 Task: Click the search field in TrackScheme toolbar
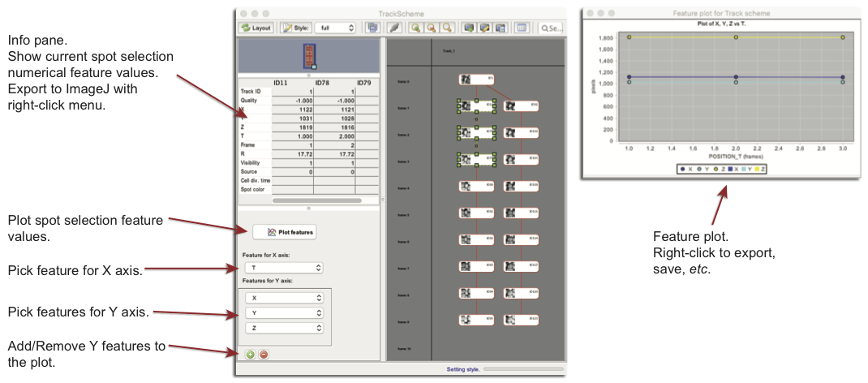[x=551, y=28]
